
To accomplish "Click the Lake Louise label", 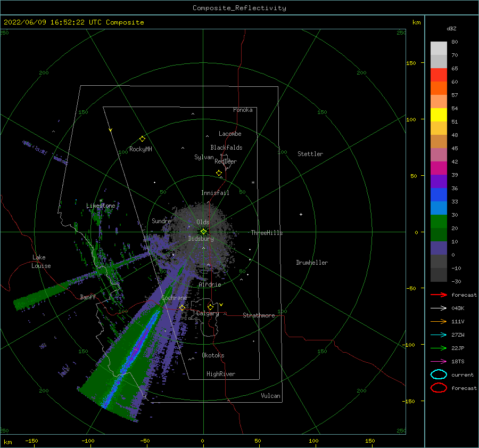I will (41, 262).
